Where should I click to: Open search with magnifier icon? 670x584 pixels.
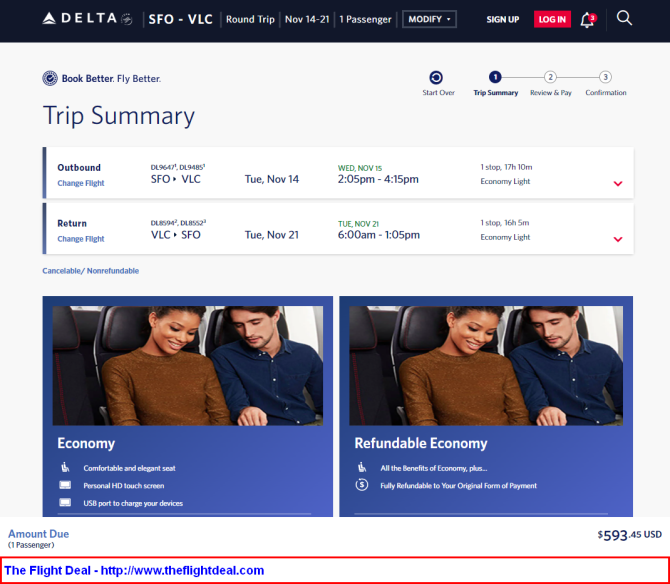(x=624, y=18)
